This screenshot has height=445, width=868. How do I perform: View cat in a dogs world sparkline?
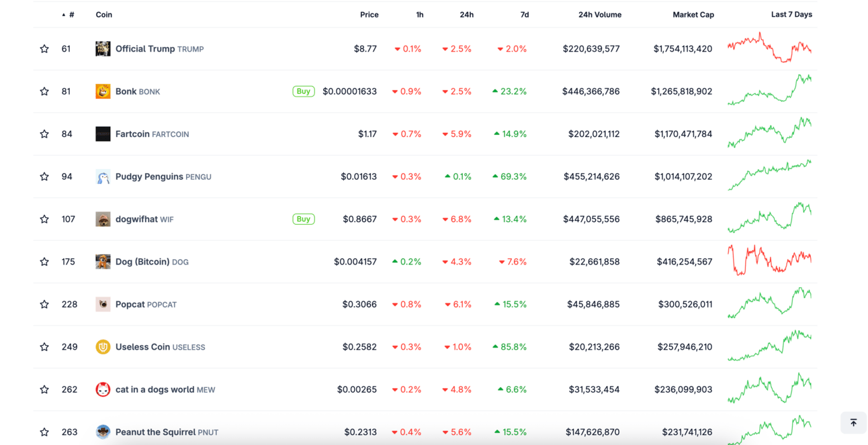click(x=769, y=389)
